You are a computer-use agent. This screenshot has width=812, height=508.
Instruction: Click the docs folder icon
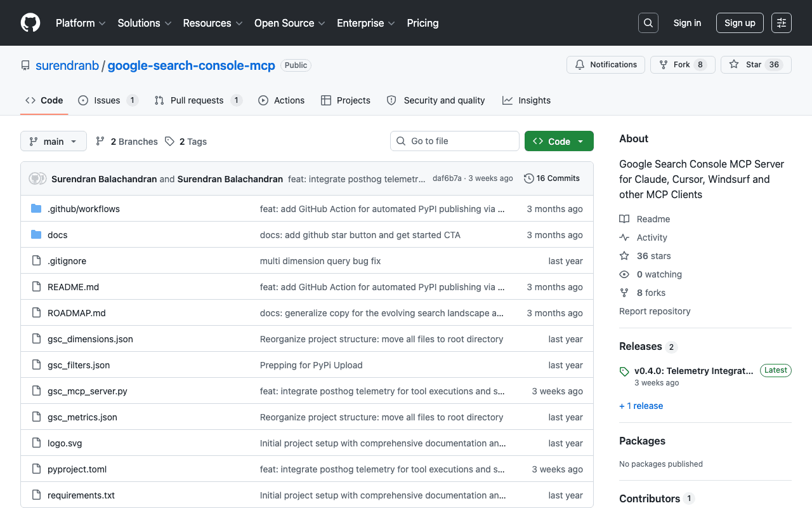[x=36, y=235]
